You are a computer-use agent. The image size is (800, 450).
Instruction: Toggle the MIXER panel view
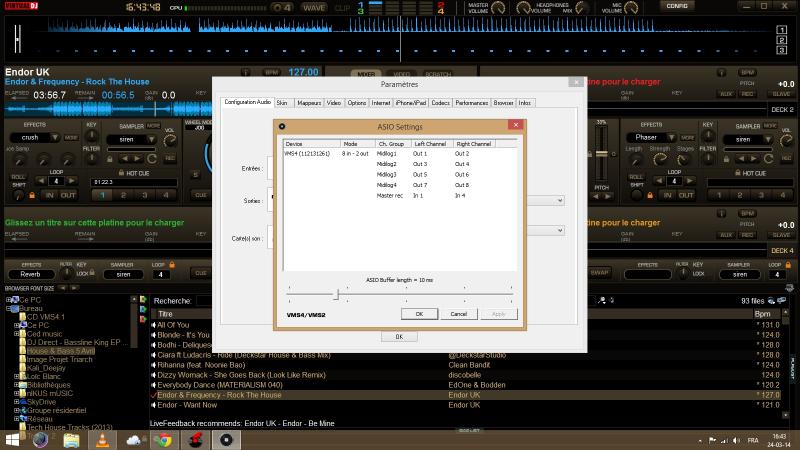367,74
